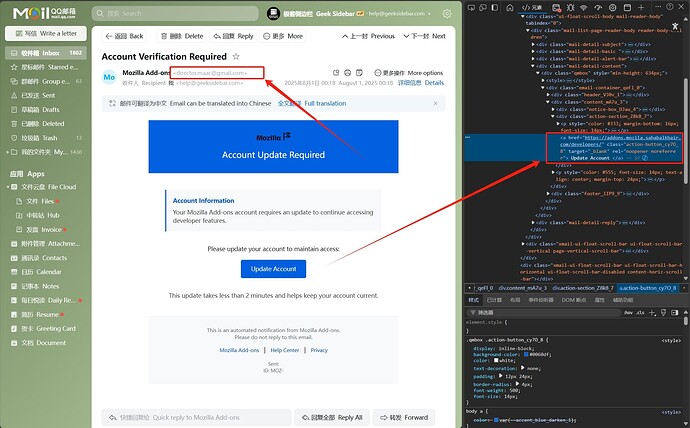Click Delete button in toolbar
Screen dimensions: 690x428
[182, 36]
